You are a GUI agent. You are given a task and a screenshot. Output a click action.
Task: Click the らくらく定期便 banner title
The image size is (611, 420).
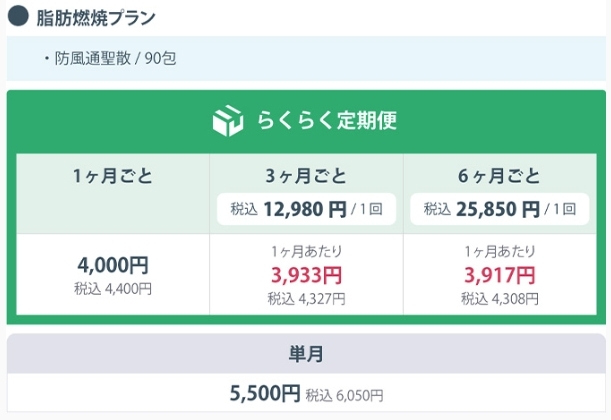(327, 120)
